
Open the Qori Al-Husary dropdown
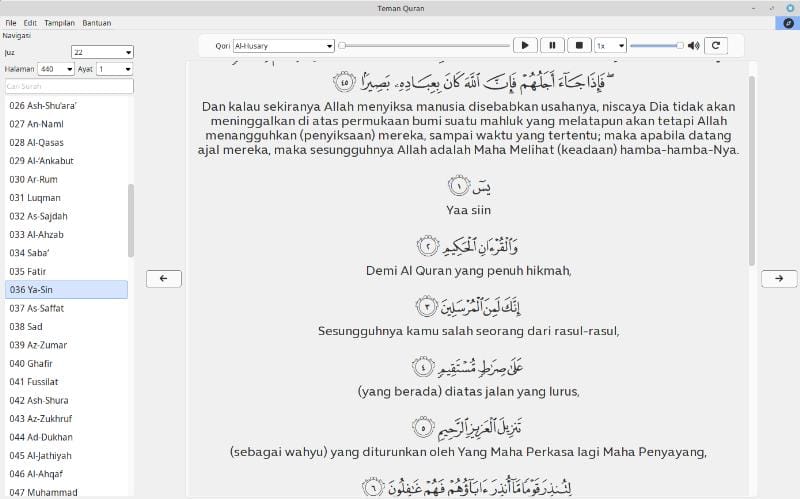coord(284,46)
